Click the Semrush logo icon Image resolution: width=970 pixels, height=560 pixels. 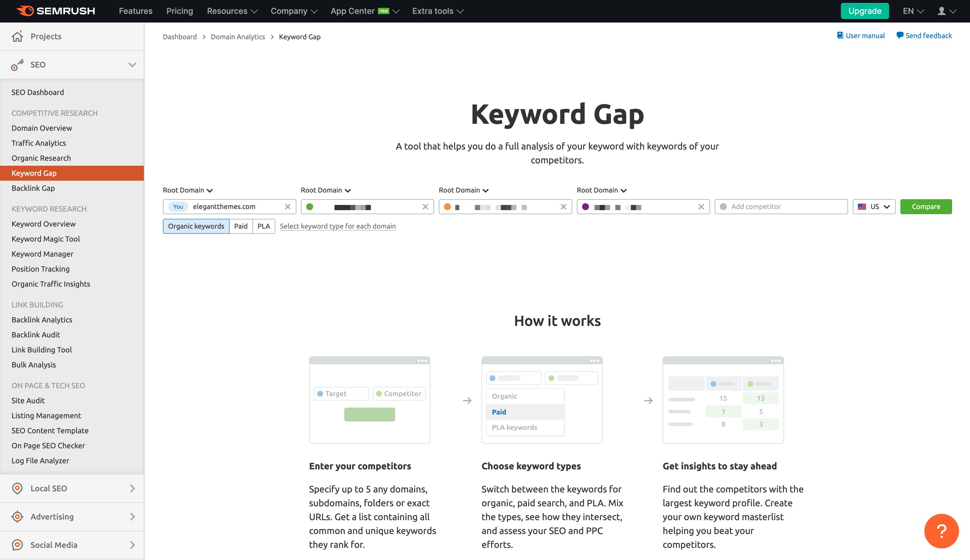(x=25, y=11)
